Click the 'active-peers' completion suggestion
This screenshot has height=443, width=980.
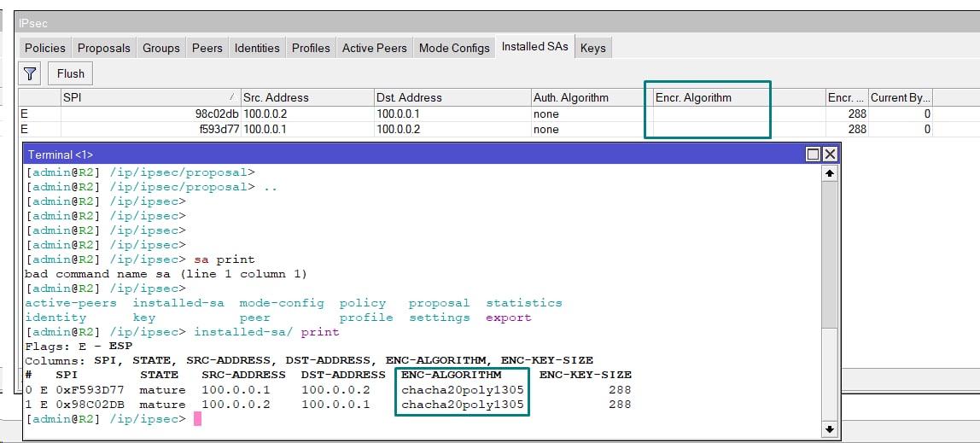pos(71,303)
